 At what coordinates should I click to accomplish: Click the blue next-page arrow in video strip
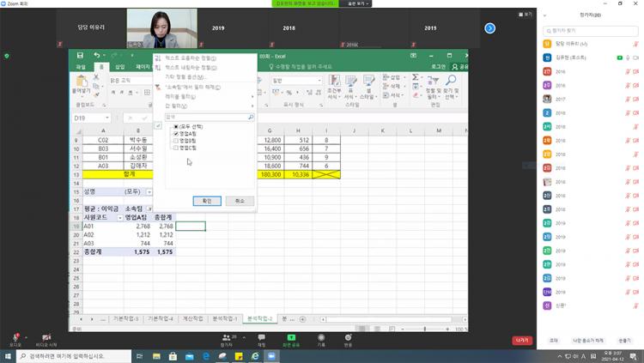(489, 28)
